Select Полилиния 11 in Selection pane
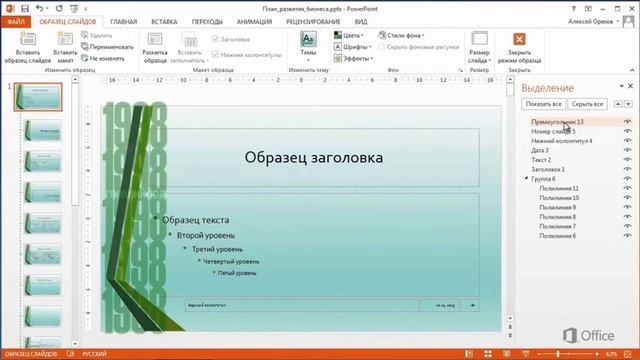This screenshot has width=640, height=360. [559, 188]
